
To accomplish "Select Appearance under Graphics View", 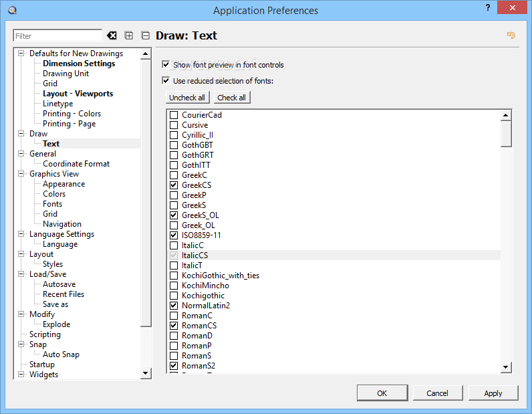I will tap(63, 184).
